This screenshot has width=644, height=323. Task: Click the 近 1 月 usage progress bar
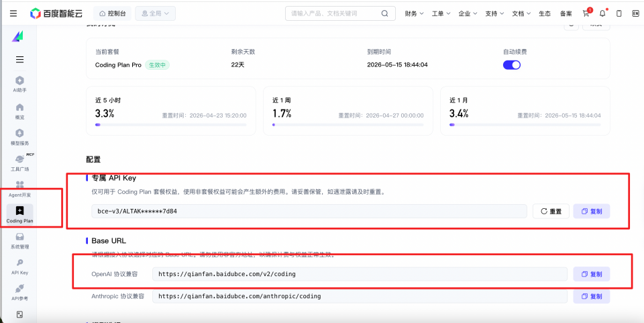(x=525, y=124)
